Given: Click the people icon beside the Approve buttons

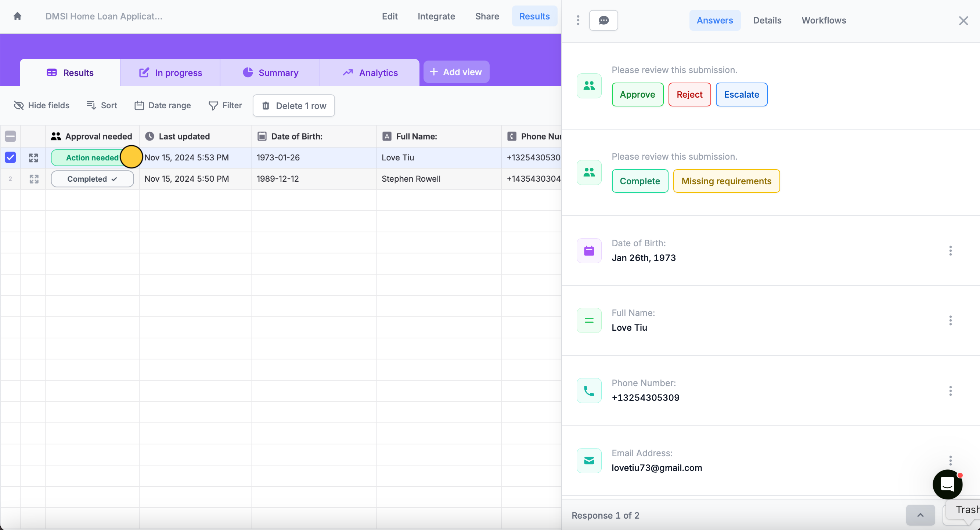Looking at the screenshot, I should tap(589, 86).
